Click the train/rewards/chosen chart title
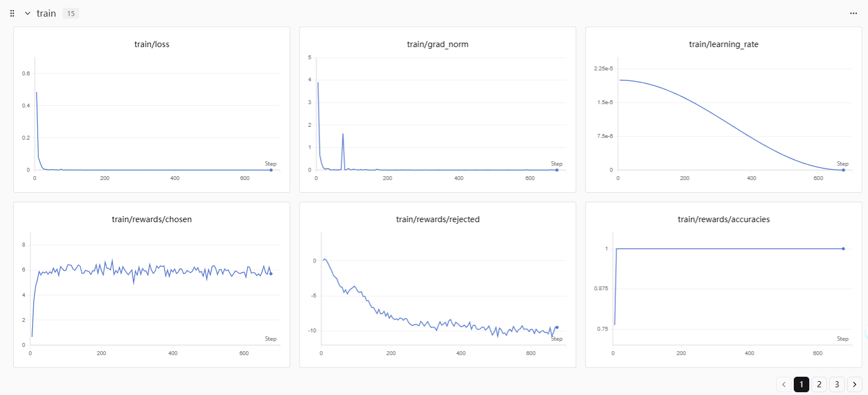868x395 pixels. point(151,219)
